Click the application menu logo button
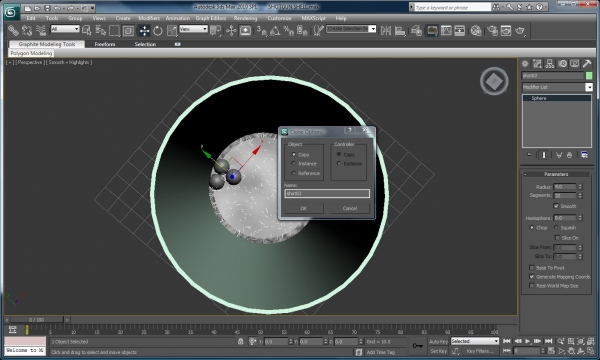 pos(11,11)
